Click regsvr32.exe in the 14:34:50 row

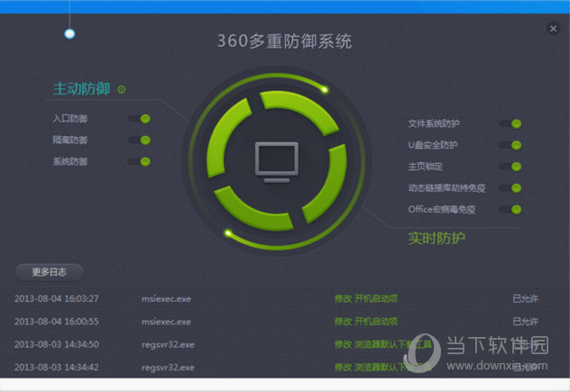[x=168, y=345]
